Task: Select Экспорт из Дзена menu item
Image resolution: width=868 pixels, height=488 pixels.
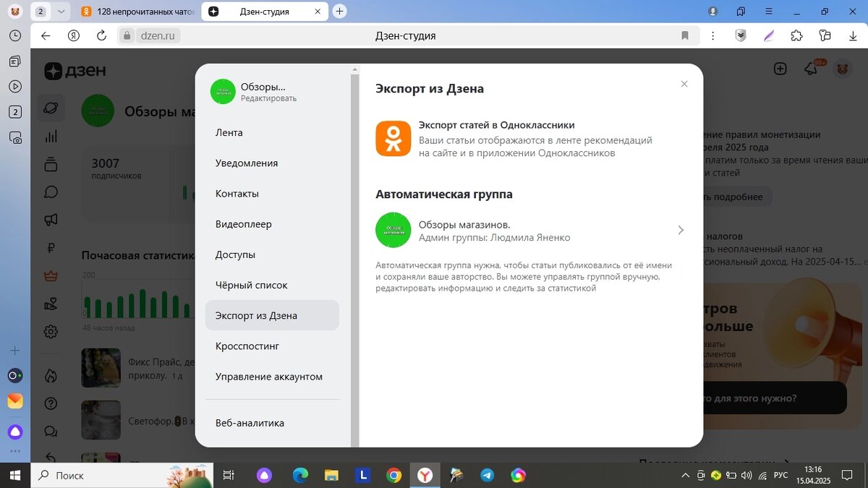Action: (272, 316)
